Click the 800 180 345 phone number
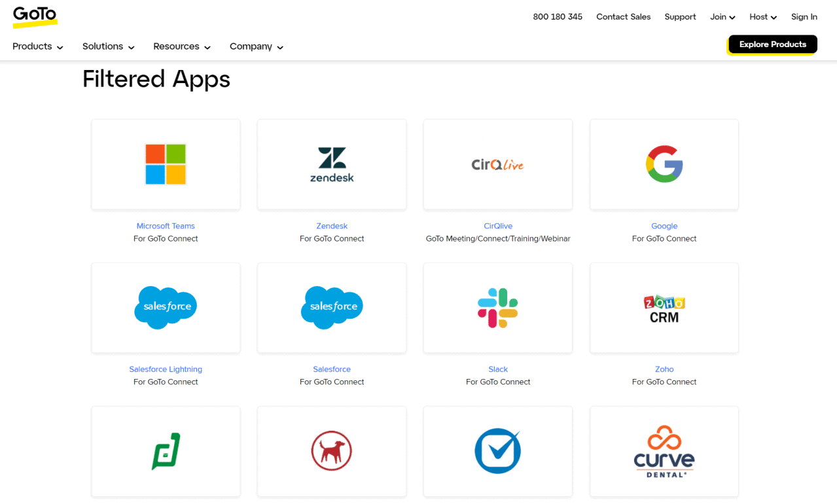Viewport: 837px width, 504px height. point(557,17)
